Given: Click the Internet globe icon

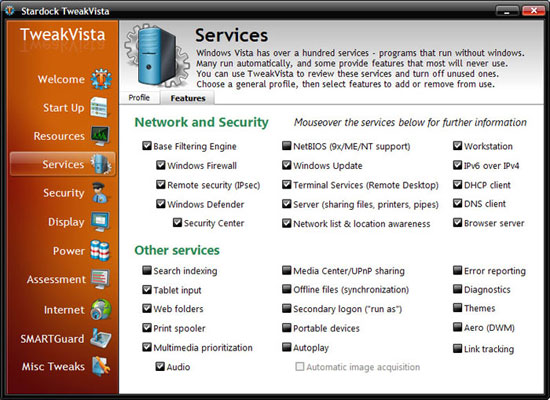Looking at the screenshot, I should pyautogui.click(x=101, y=309).
